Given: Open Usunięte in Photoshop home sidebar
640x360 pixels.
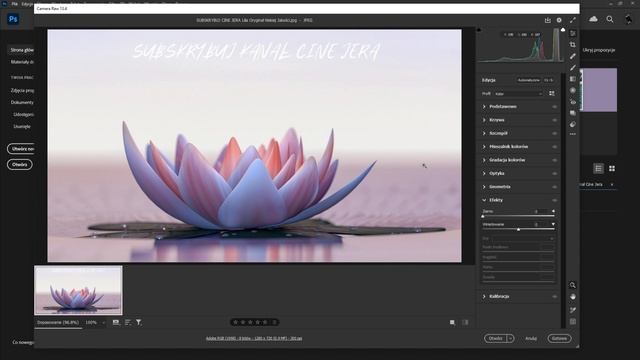Looking at the screenshot, I should click(x=22, y=127).
